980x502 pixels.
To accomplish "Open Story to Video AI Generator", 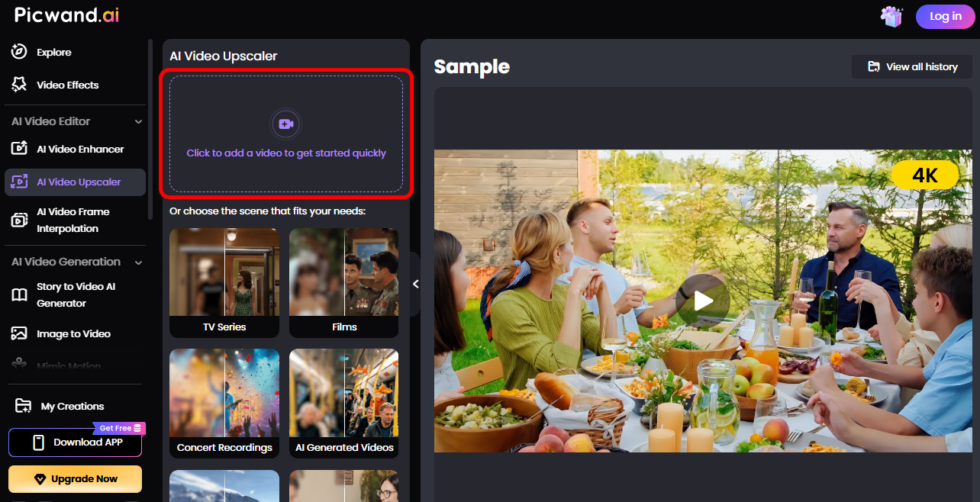I will point(75,294).
